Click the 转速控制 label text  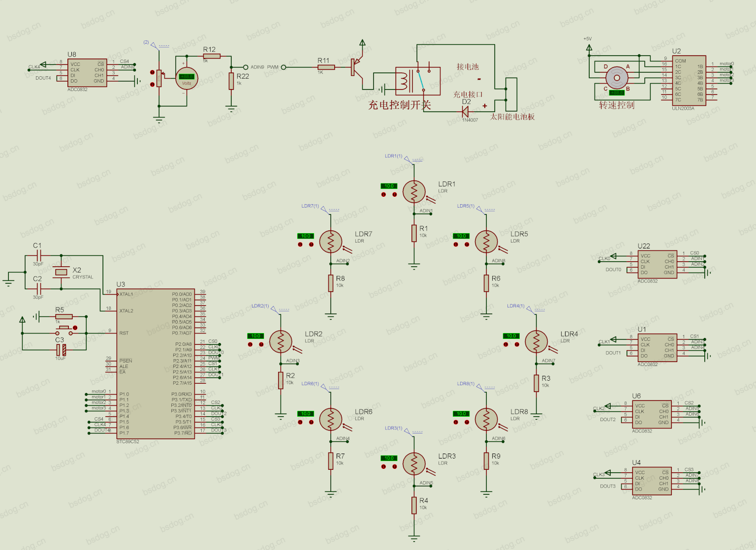coord(617,105)
